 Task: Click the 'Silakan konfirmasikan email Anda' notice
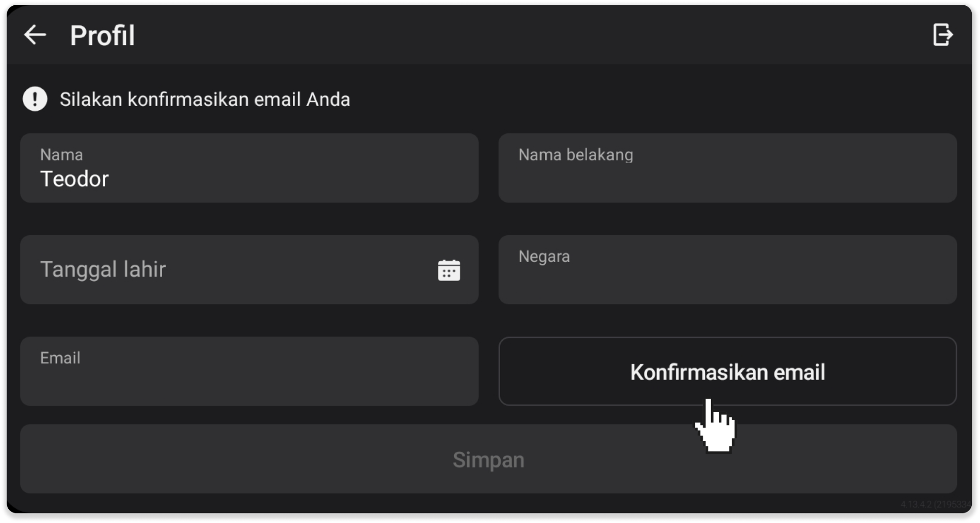pos(205,99)
